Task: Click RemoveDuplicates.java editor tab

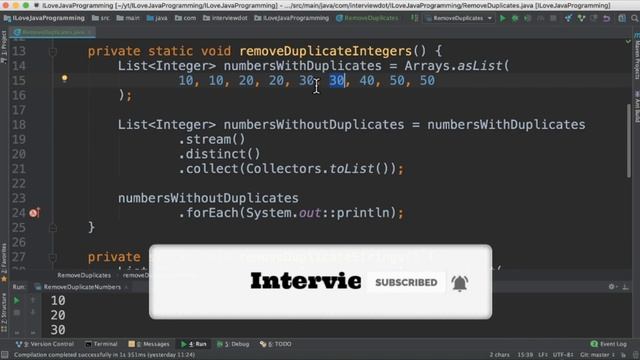Action: click(53, 32)
